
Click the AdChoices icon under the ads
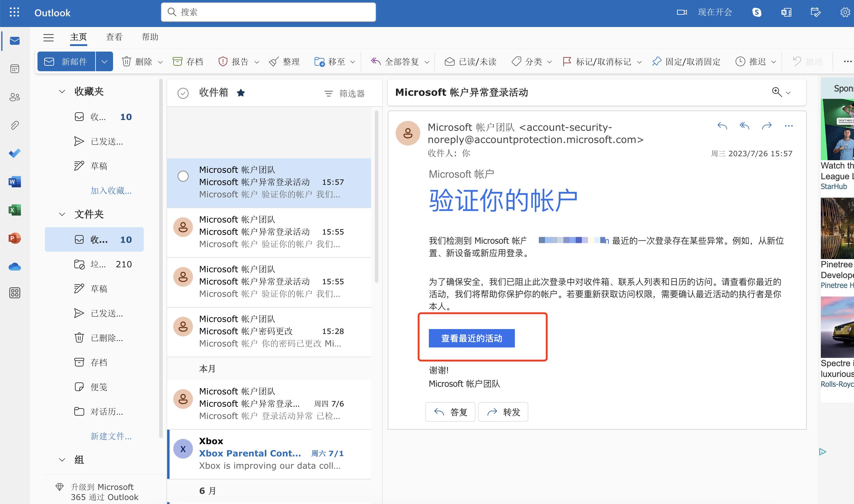click(822, 452)
